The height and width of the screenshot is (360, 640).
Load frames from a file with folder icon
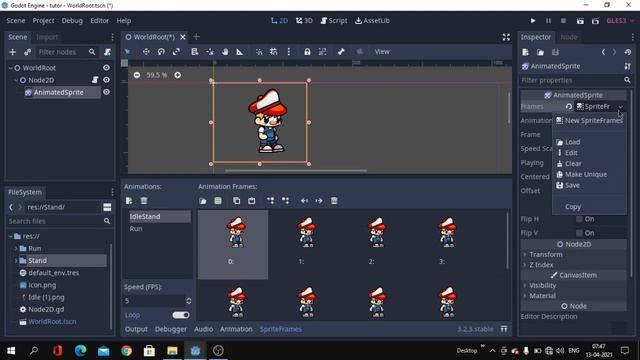point(203,200)
